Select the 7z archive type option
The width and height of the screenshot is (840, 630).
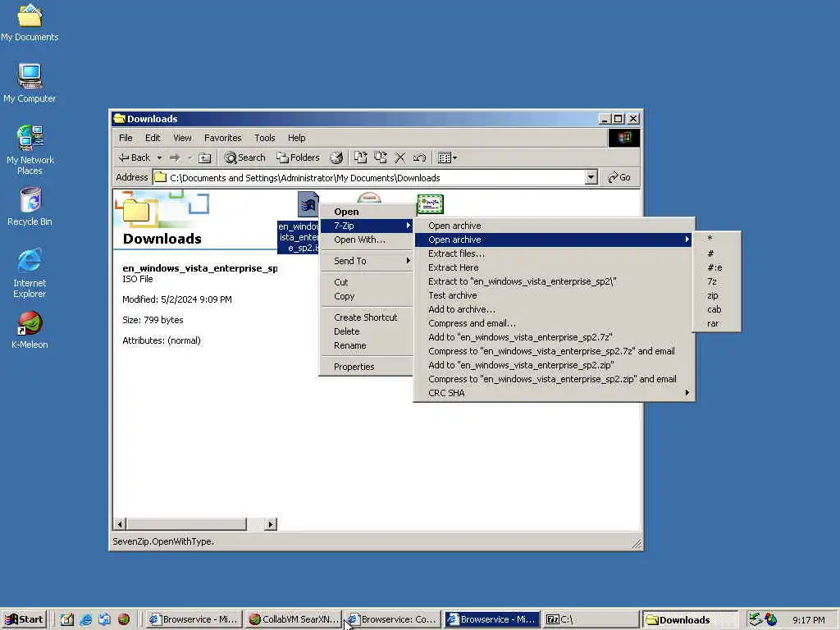[x=717, y=281]
